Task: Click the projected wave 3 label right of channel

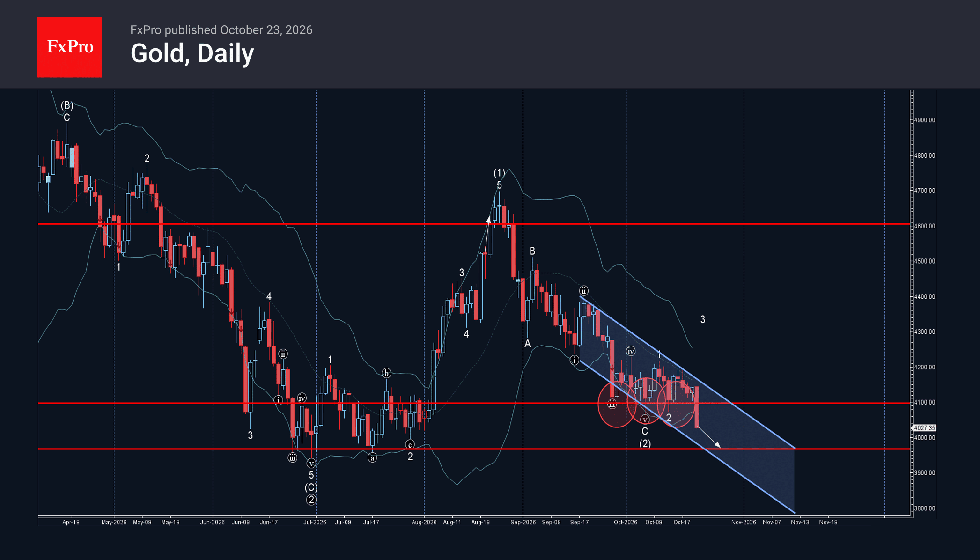Action: click(x=702, y=319)
